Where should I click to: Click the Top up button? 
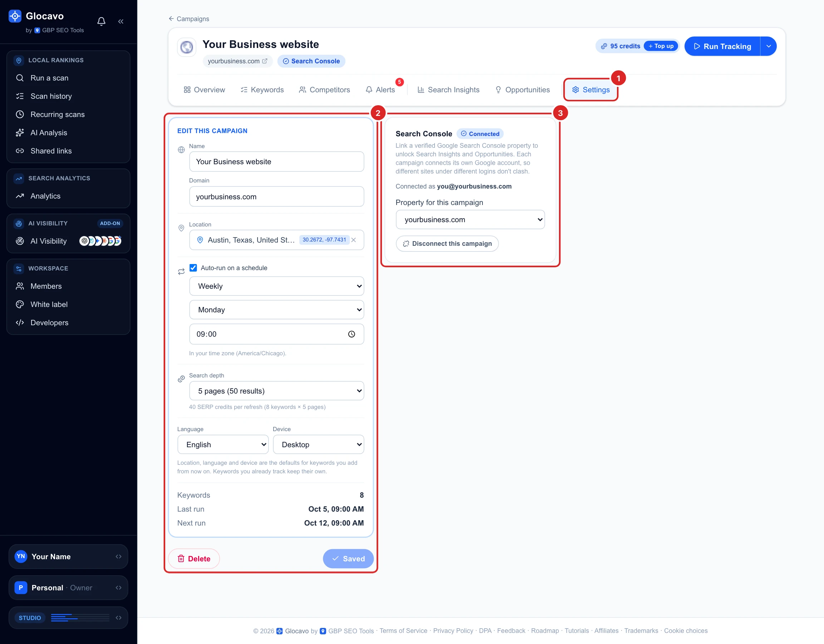coord(661,46)
